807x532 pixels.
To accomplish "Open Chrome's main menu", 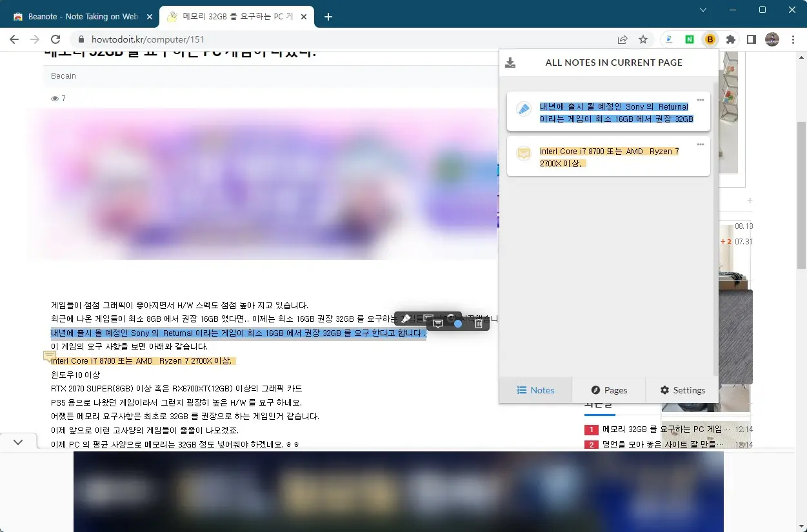I will point(793,39).
